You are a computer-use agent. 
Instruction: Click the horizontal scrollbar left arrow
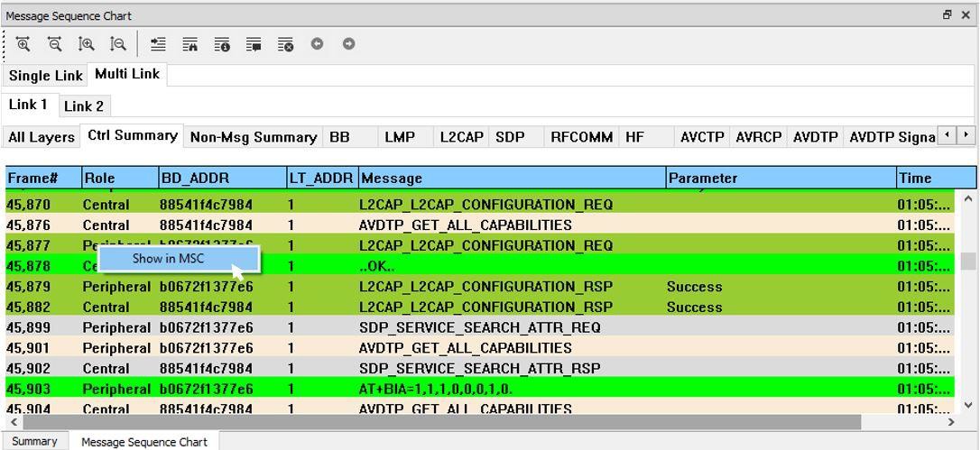tap(14, 423)
